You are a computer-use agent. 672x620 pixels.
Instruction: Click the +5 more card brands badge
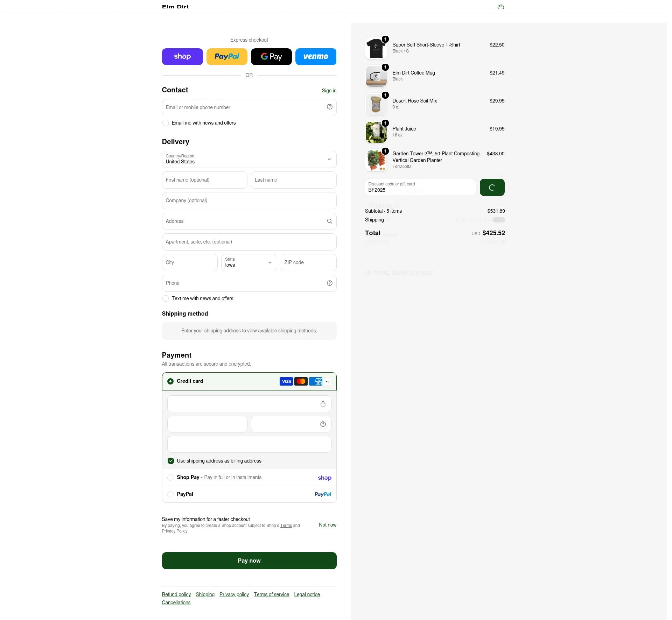(327, 381)
